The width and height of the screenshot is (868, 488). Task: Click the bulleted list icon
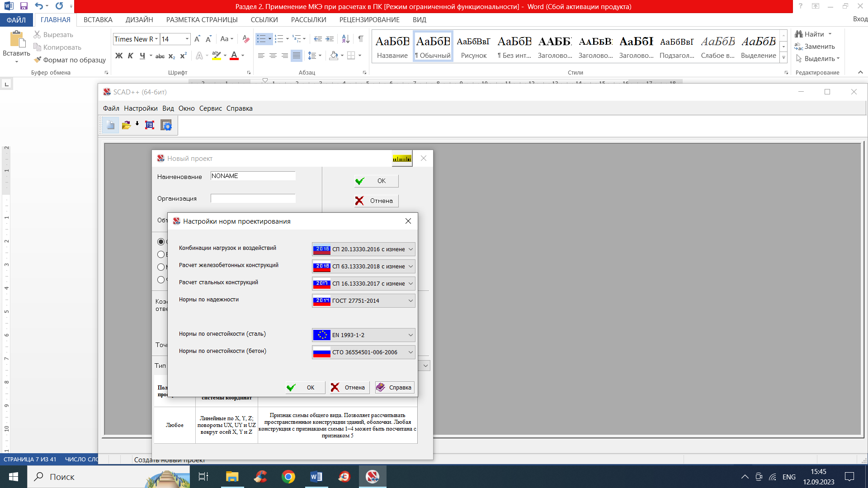261,39
